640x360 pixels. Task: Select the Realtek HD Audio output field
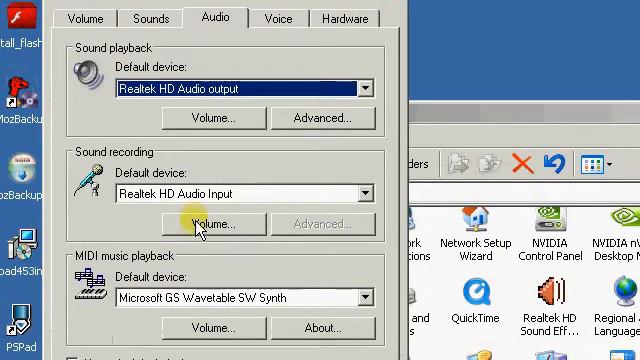click(245, 89)
